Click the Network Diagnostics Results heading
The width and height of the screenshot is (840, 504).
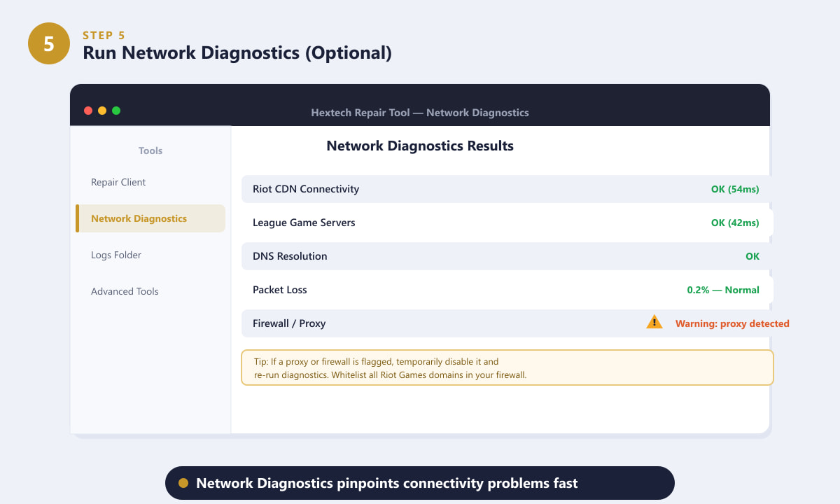point(420,146)
